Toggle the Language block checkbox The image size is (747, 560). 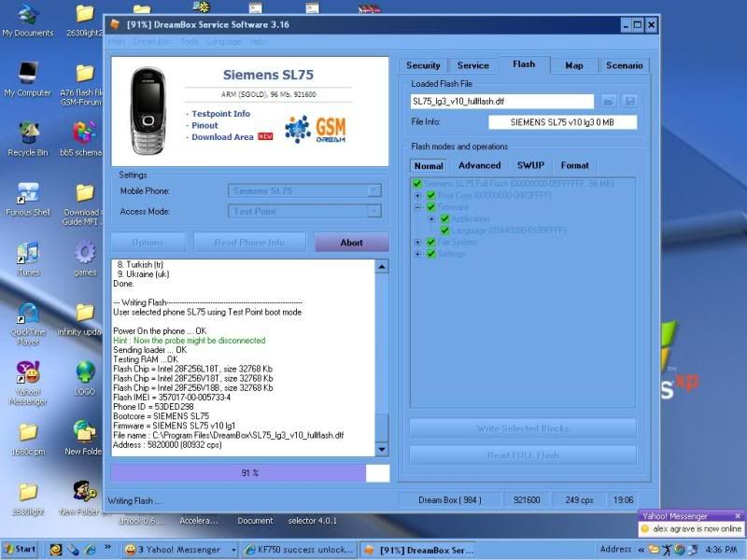coord(445,231)
